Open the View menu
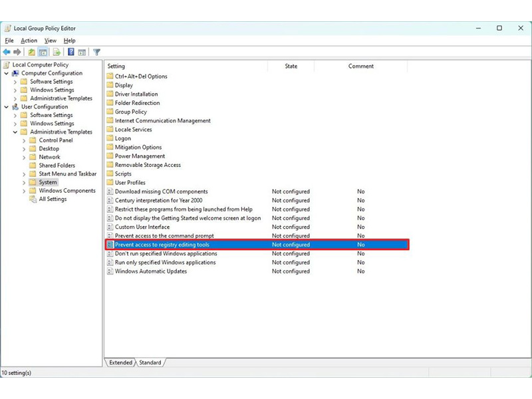This screenshot has height=399, width=532. [x=51, y=41]
